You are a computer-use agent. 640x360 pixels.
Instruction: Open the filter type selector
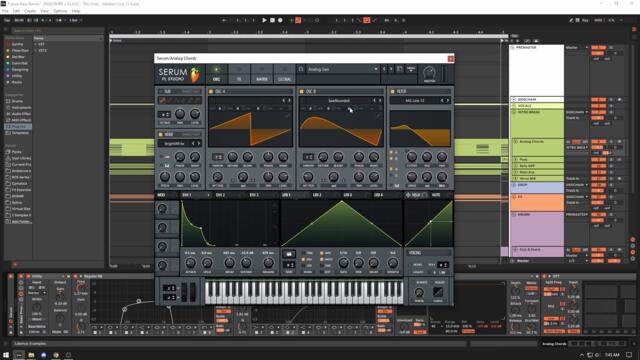point(414,100)
